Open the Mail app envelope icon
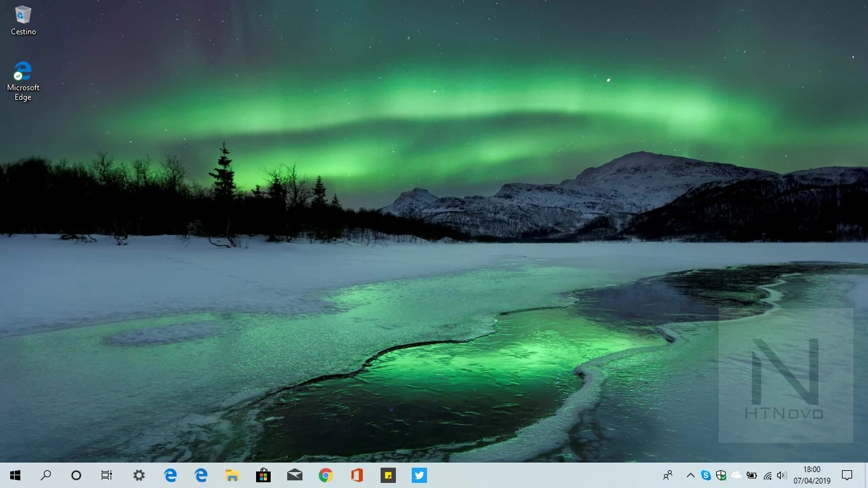868x488 pixels. pos(294,475)
